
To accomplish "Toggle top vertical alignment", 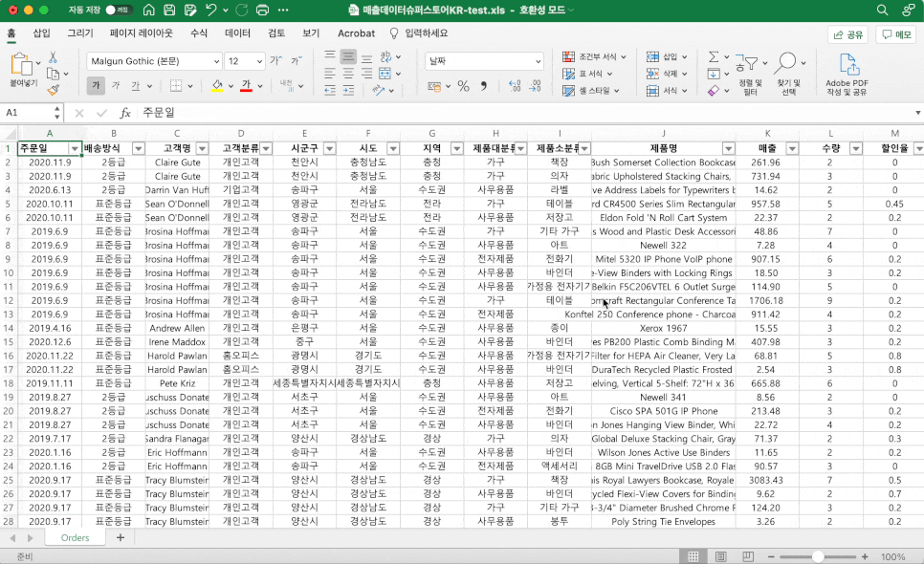I will pyautogui.click(x=330, y=57).
